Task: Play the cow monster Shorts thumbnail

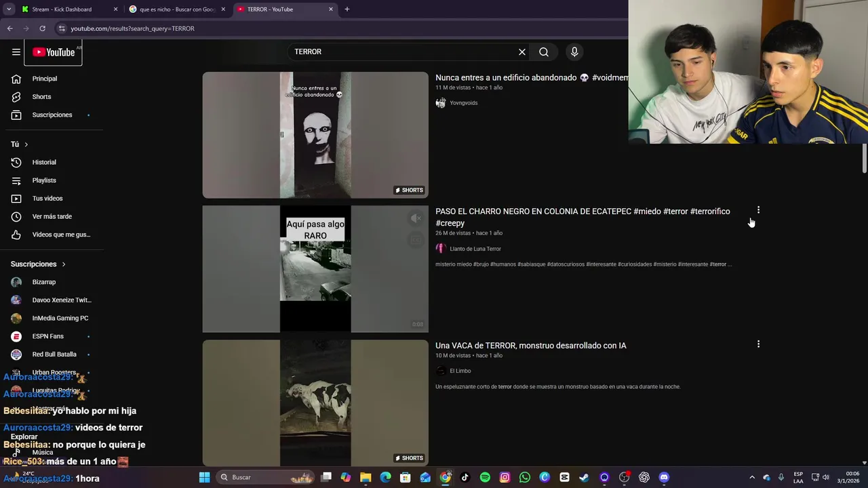Action: point(315,403)
